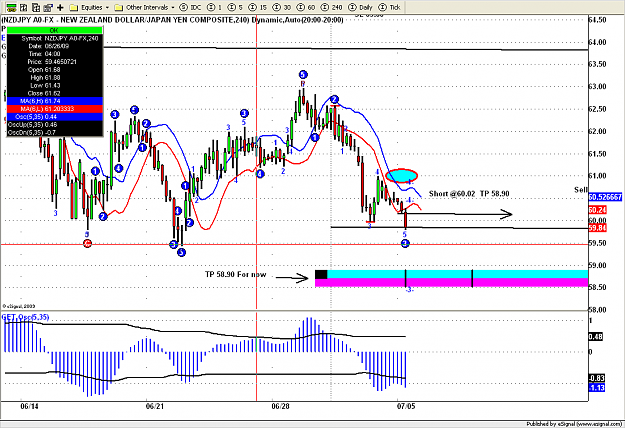Click the NZDJPY chart title text
Image resolution: width=625 pixels, height=428 pixels.
tap(172, 20)
